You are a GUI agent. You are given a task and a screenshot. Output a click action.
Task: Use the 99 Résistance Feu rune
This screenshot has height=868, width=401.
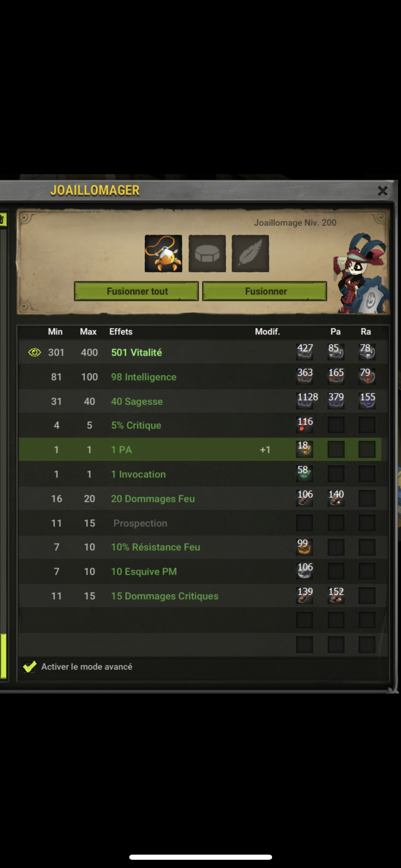305,546
